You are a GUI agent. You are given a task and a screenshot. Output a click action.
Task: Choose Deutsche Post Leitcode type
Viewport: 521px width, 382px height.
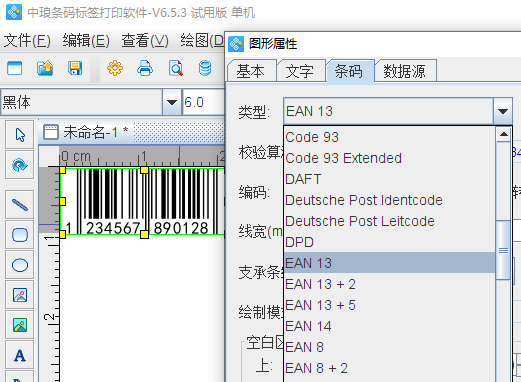[x=389, y=221]
